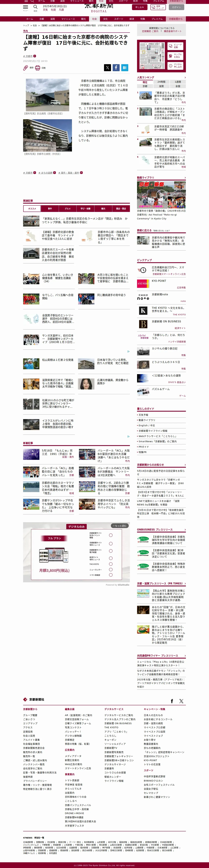Click 京都新聞社 logo in footer
The height and width of the screenshot is (868, 209).
[x=34, y=700]
